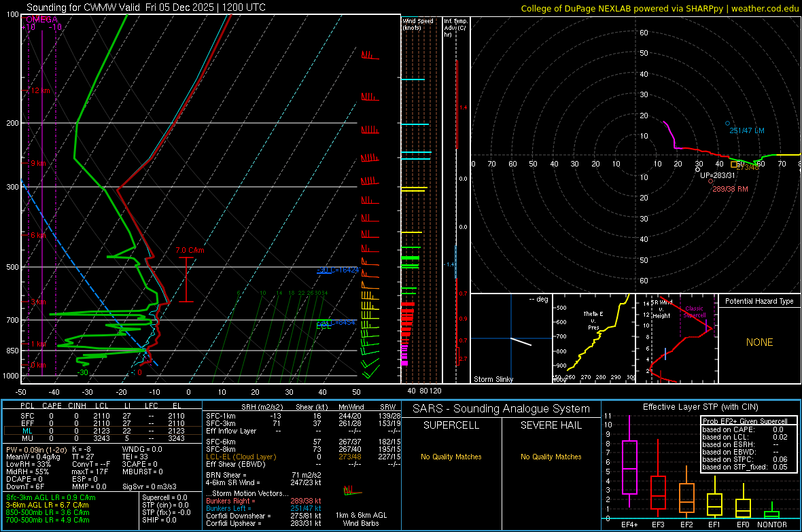
Task: Click the 6 km height marker
Action: point(38,235)
